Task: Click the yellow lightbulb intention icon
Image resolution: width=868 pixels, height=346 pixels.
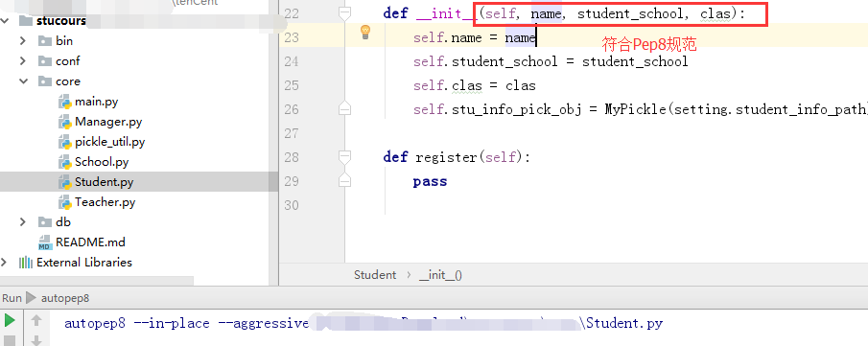Action: [x=365, y=33]
